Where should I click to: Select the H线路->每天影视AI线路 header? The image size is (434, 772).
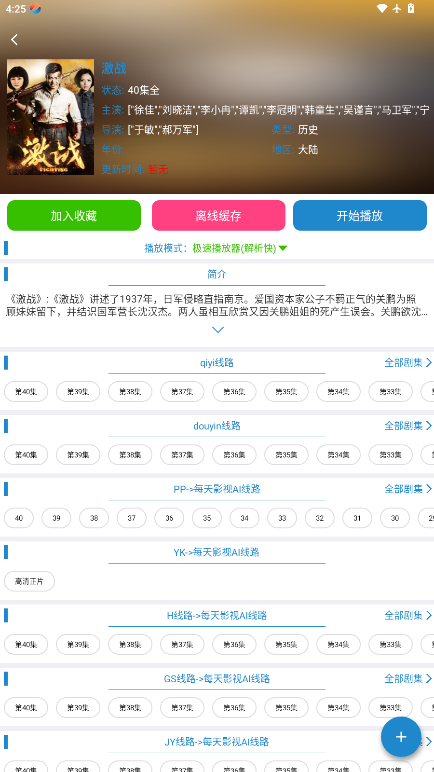(217, 615)
